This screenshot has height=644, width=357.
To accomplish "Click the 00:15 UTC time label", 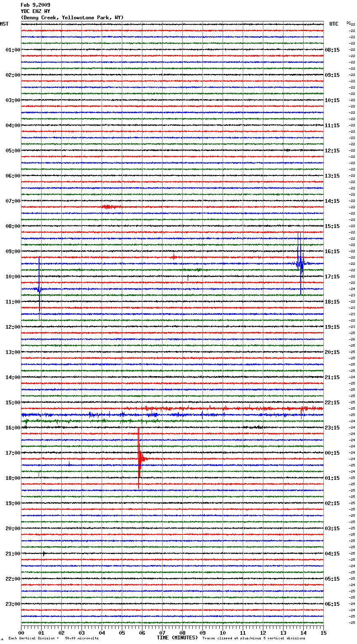I will tap(332, 453).
